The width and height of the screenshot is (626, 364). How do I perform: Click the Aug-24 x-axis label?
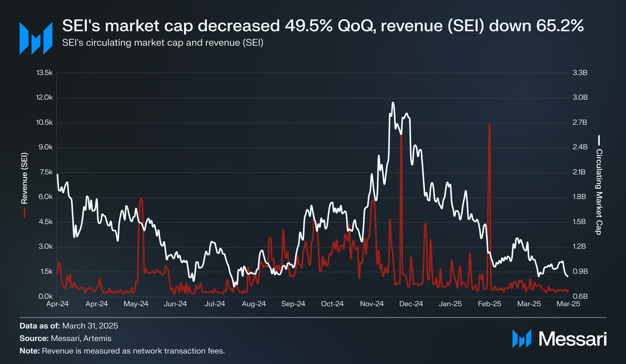(254, 304)
